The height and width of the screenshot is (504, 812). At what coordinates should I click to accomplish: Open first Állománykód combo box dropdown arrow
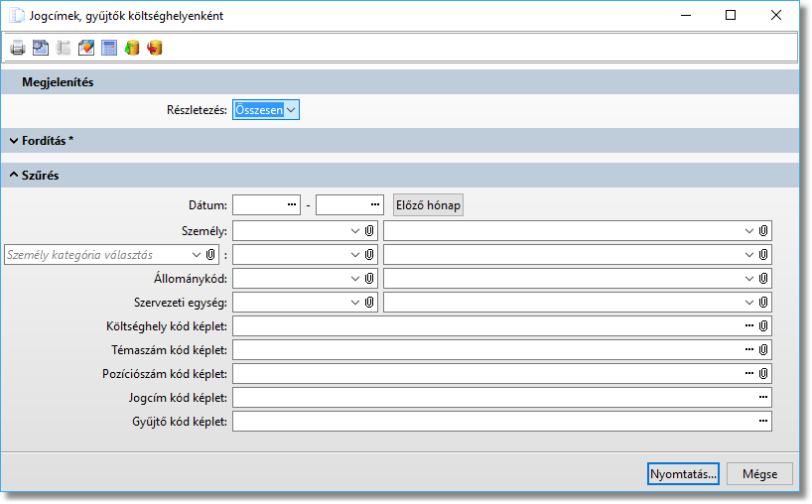(x=355, y=279)
